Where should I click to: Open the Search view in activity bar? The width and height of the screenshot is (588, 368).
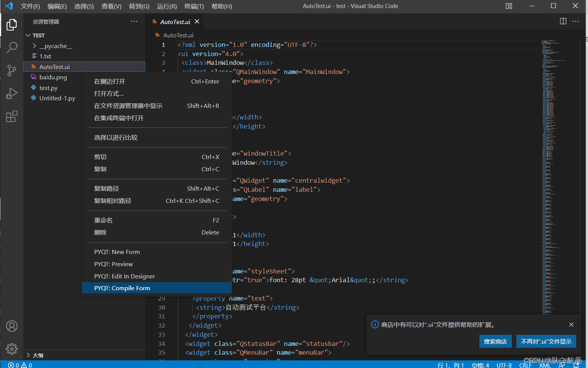click(12, 48)
